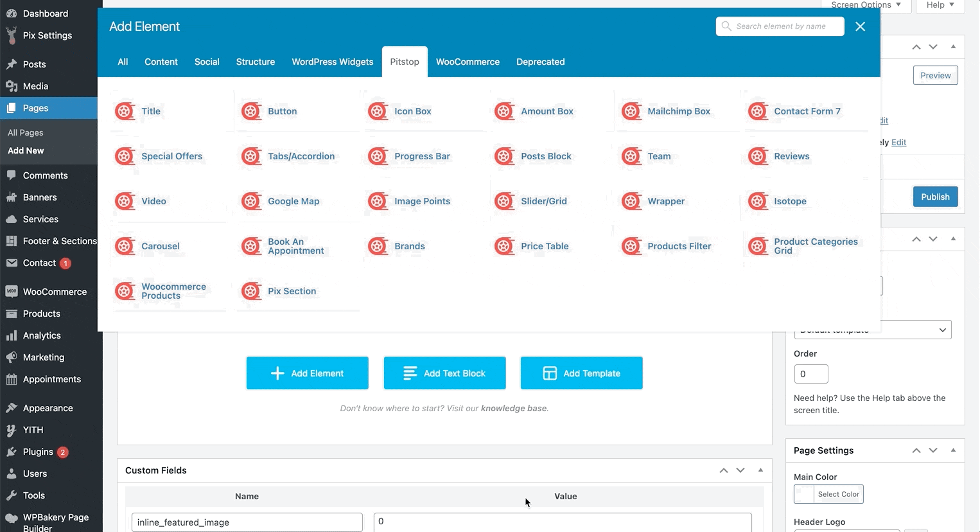Click the Add Template button

[x=582, y=373]
